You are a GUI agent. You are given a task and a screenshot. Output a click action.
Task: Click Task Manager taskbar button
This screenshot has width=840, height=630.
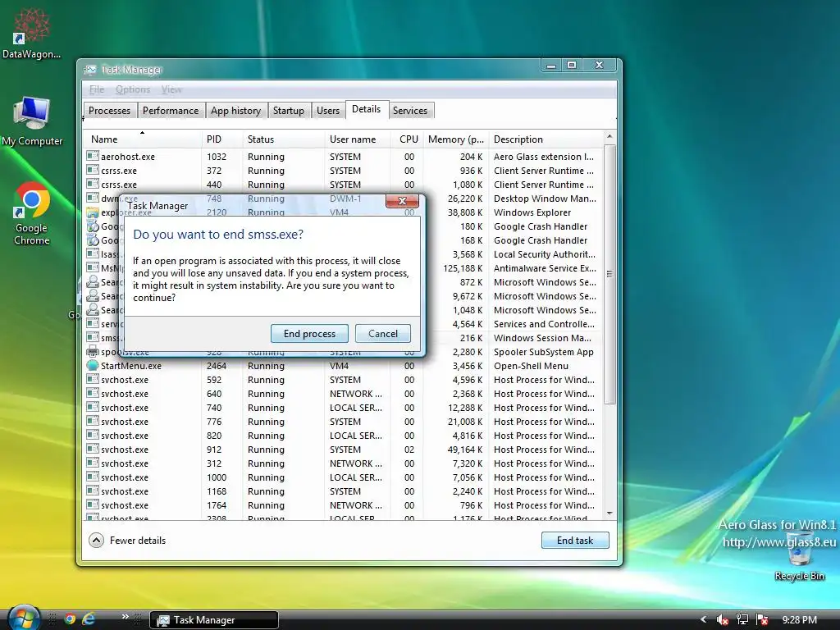[x=214, y=620]
